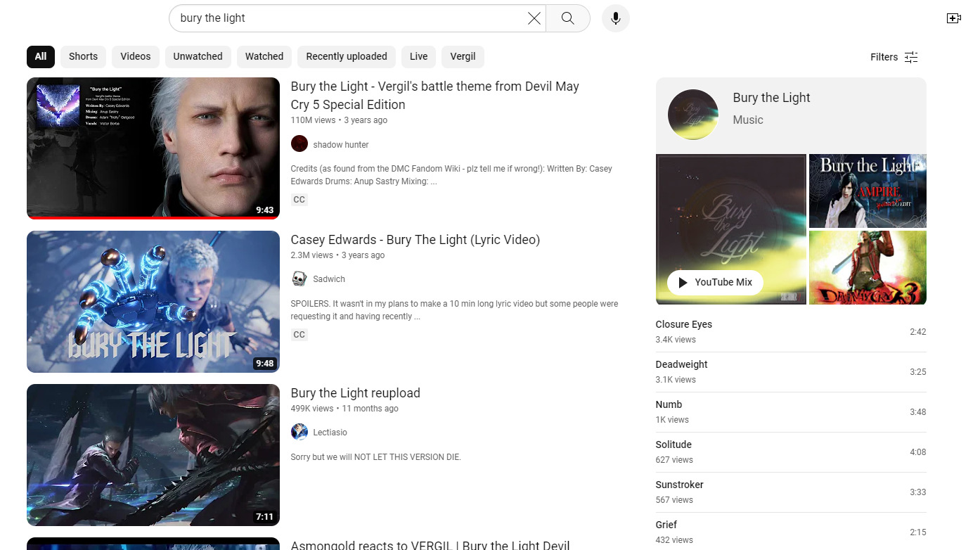Enable the Recently uploaded filter chip
The width and height of the screenshot is (980, 550).
[x=346, y=57]
